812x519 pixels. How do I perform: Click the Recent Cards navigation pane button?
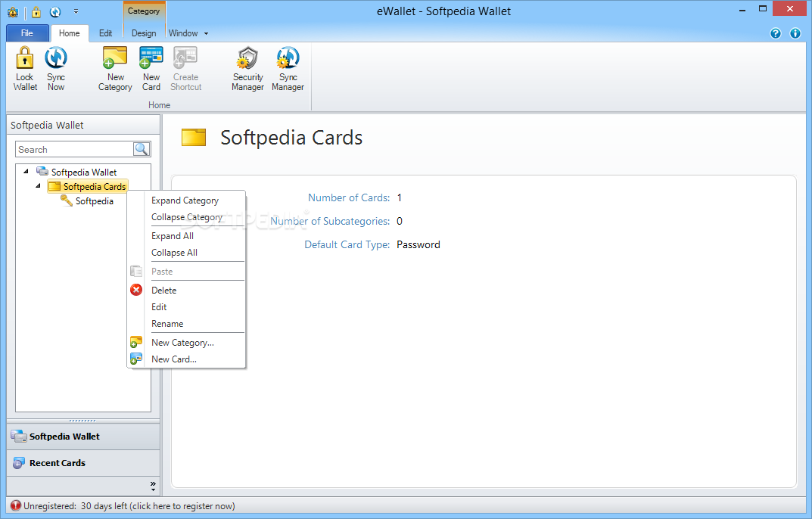pyautogui.click(x=83, y=462)
